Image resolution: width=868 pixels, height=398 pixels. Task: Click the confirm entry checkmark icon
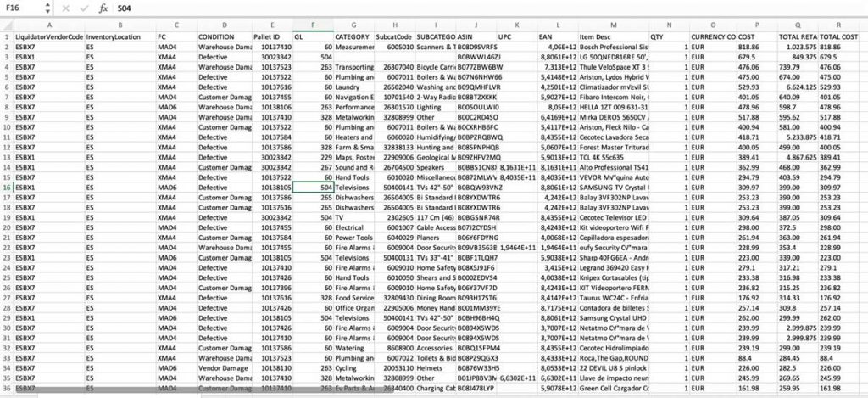tap(83, 8)
